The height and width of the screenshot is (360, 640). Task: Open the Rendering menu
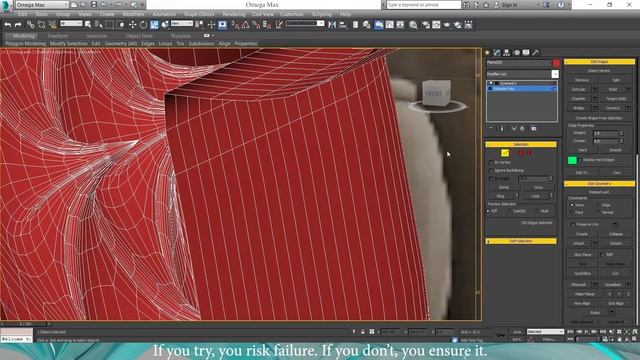click(x=234, y=14)
